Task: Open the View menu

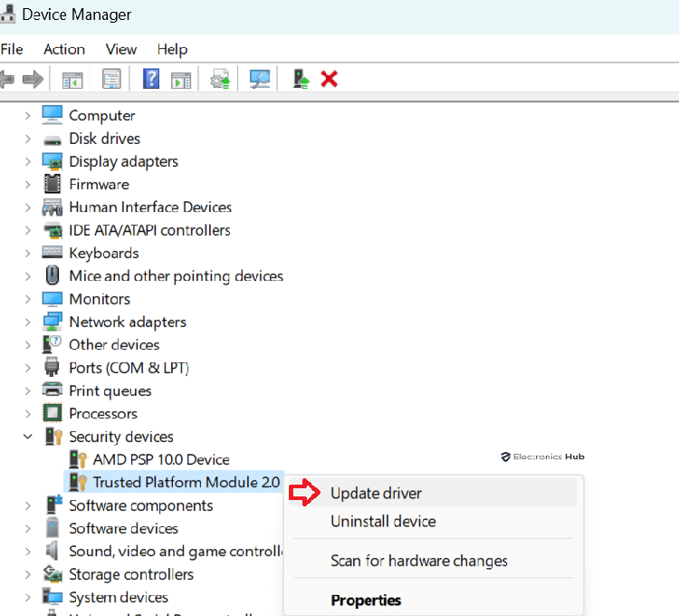Action: pos(120,49)
